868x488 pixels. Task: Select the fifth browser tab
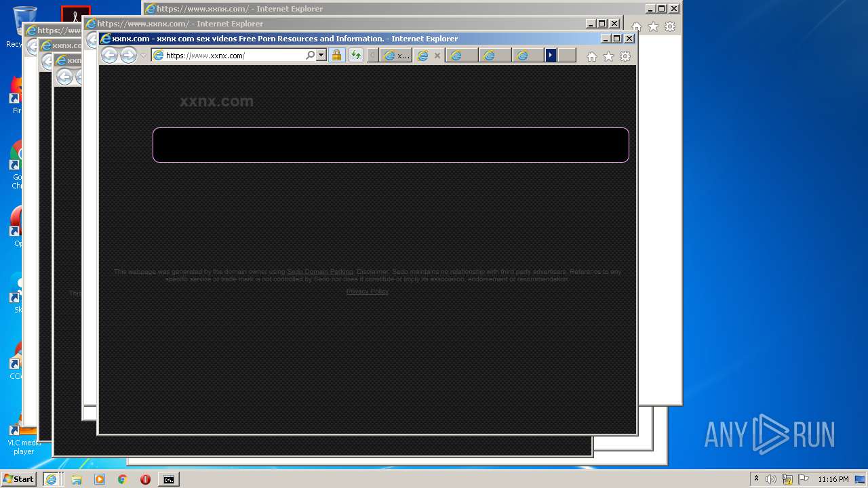coord(528,56)
